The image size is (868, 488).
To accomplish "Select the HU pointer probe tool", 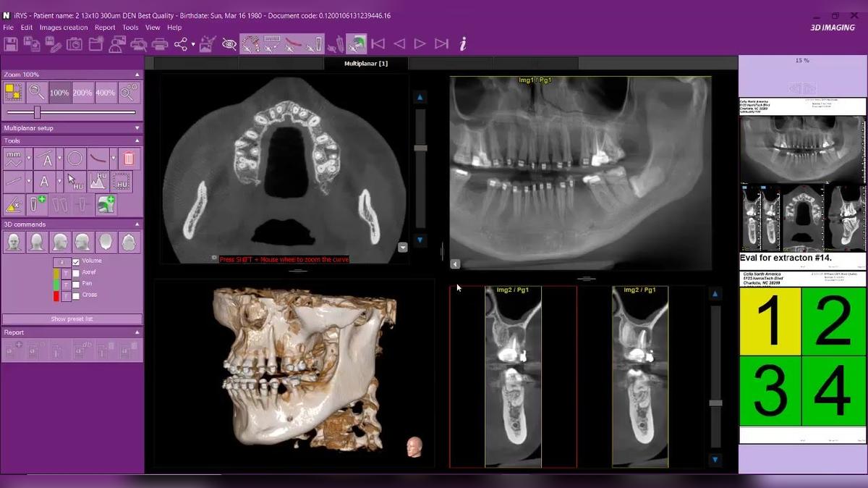I will point(75,182).
